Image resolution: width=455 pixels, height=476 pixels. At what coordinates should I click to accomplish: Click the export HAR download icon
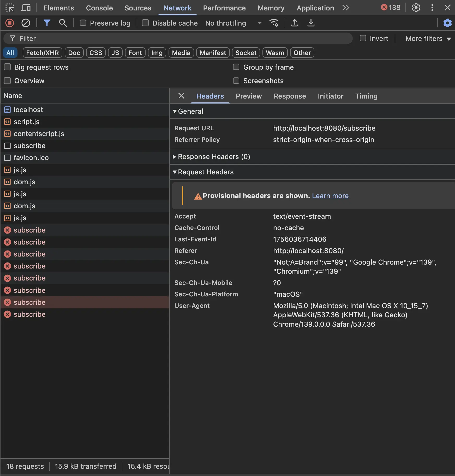pos(311,23)
